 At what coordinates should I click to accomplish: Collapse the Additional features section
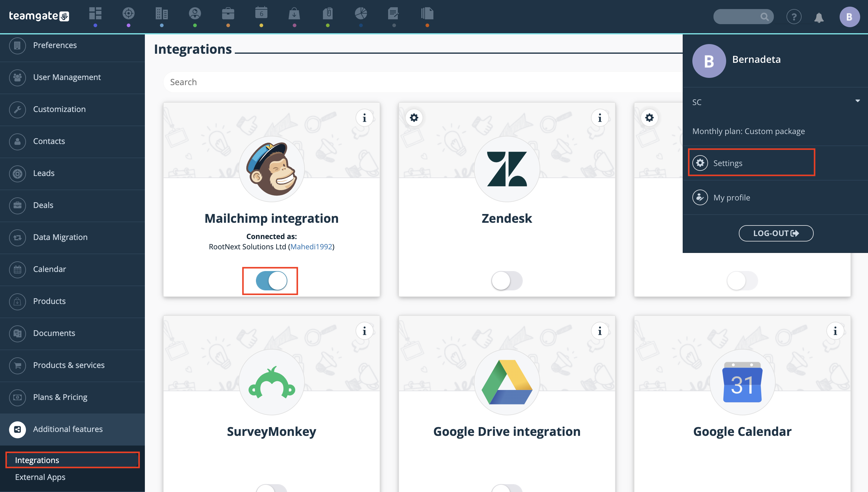[72, 429]
